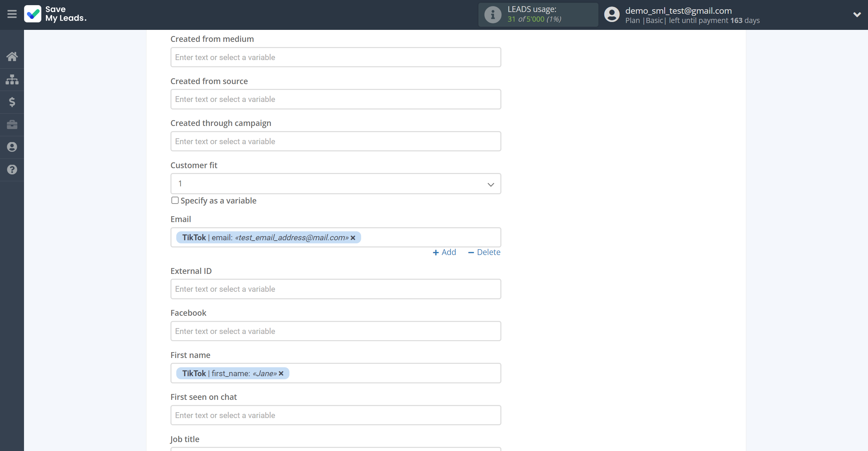
Task: Click Delete email link
Action: pyautogui.click(x=484, y=252)
